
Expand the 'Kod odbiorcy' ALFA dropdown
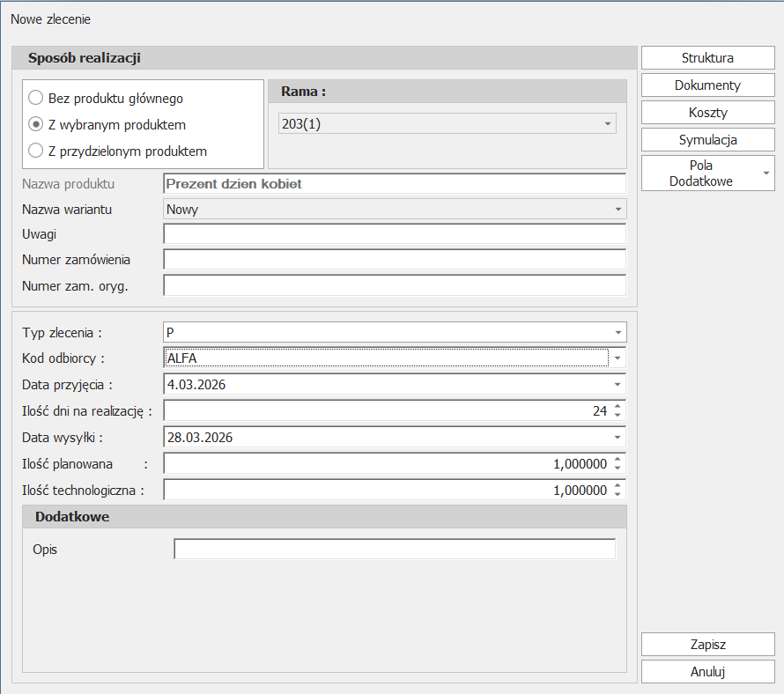(x=618, y=358)
